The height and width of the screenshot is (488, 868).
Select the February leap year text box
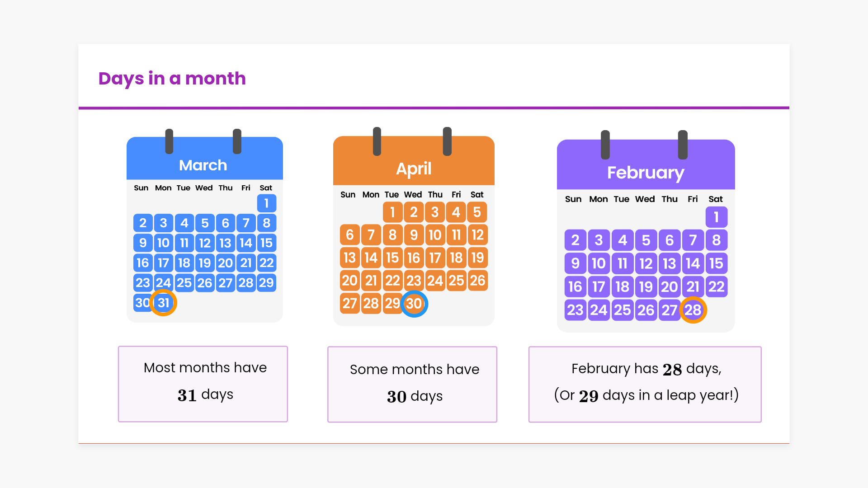tap(645, 384)
